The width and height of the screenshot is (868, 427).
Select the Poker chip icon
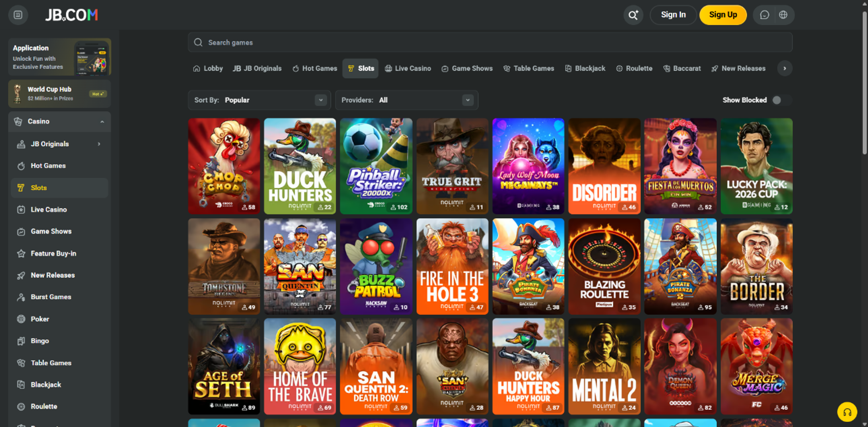click(21, 319)
